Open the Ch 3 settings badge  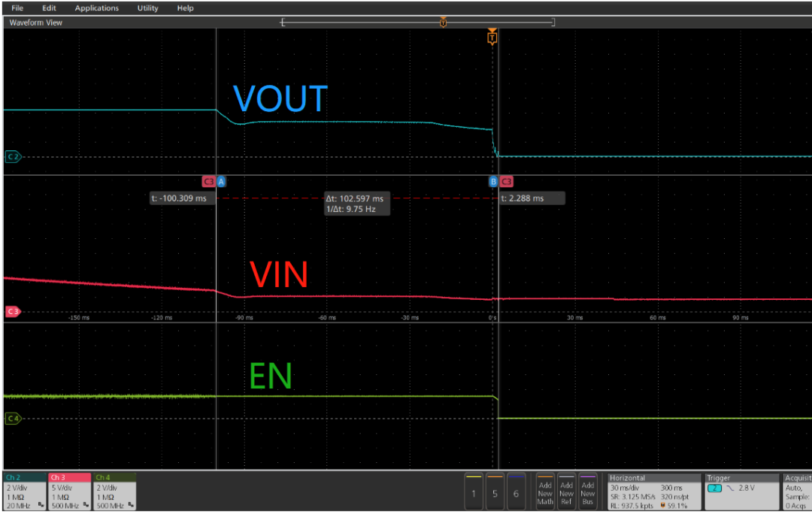[68, 491]
